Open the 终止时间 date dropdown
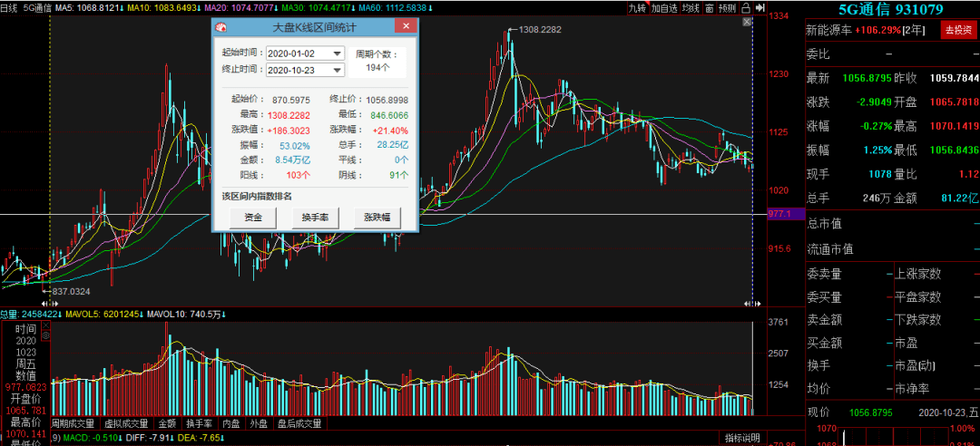The width and height of the screenshot is (980, 446). [338, 70]
